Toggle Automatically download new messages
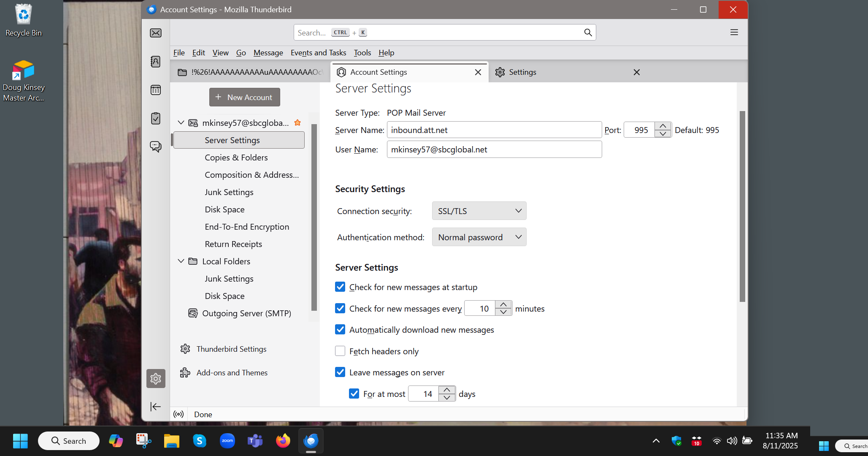 coord(340,329)
